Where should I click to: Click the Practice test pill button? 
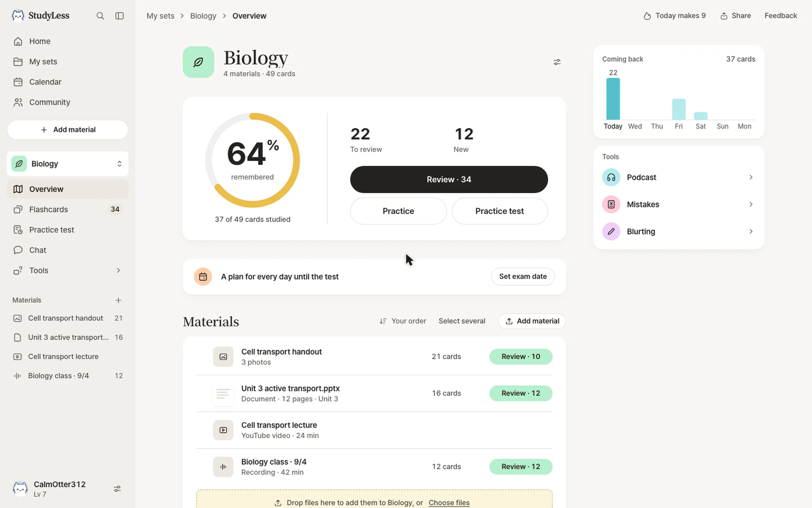point(499,211)
